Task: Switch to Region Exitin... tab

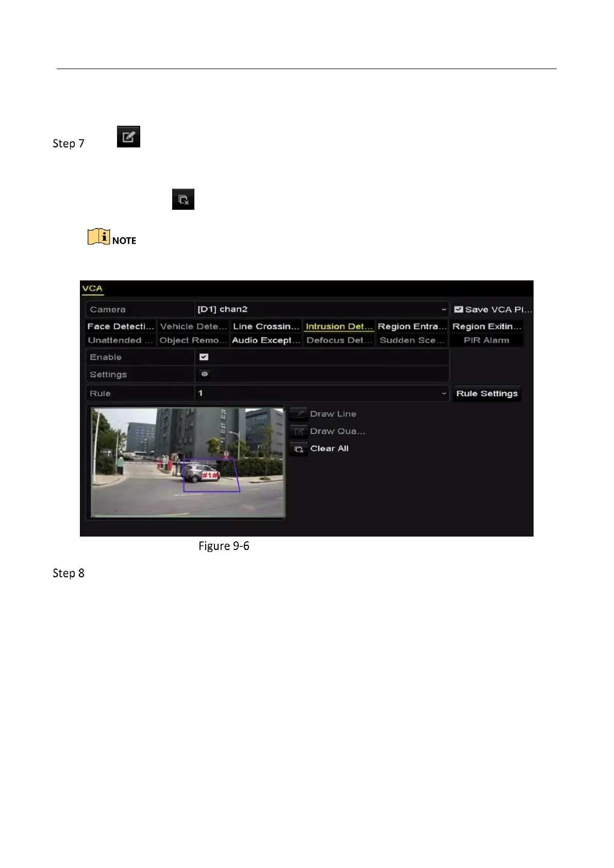Action: 487,326
